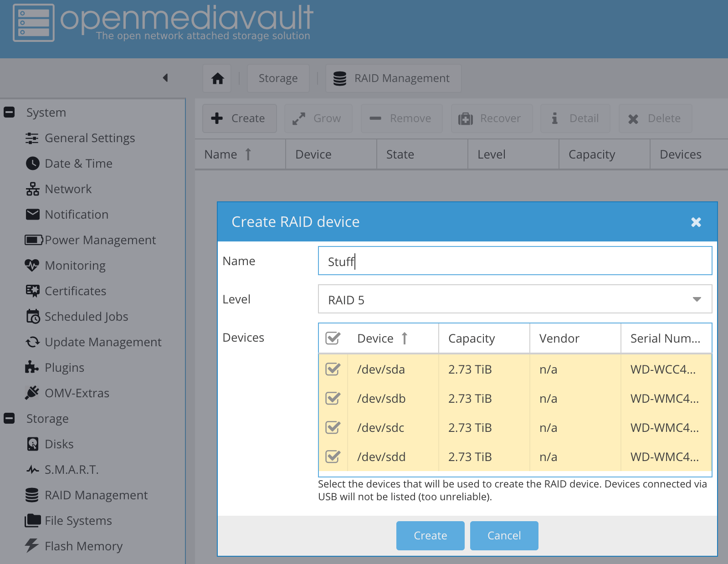Click the Power Management battery icon

(x=34, y=240)
